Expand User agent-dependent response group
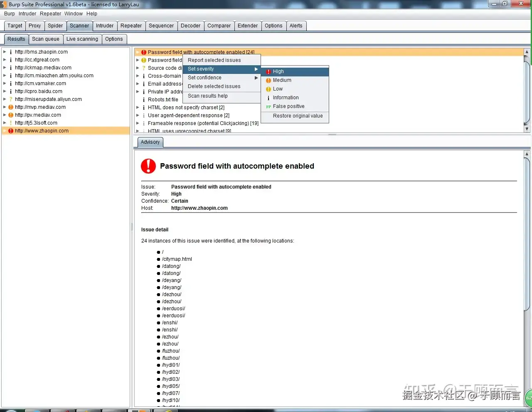The image size is (532, 412). 138,115
